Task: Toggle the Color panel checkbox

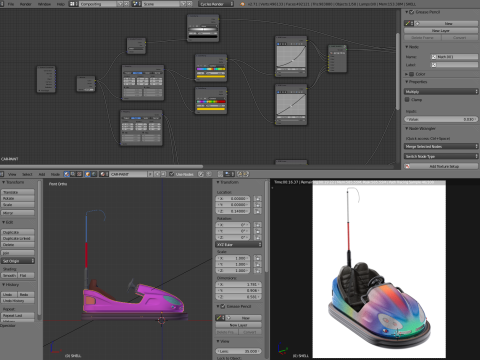Action: click(412, 74)
